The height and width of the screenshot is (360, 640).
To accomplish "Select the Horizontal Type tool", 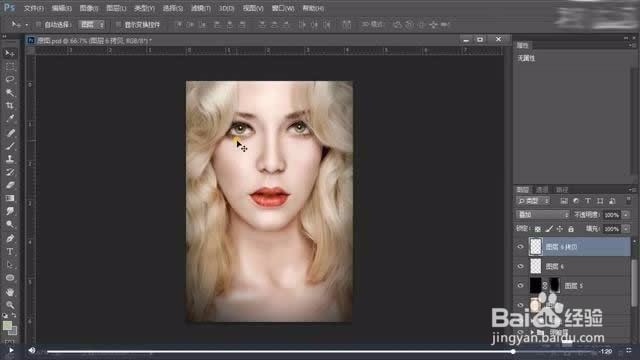I will click(10, 251).
